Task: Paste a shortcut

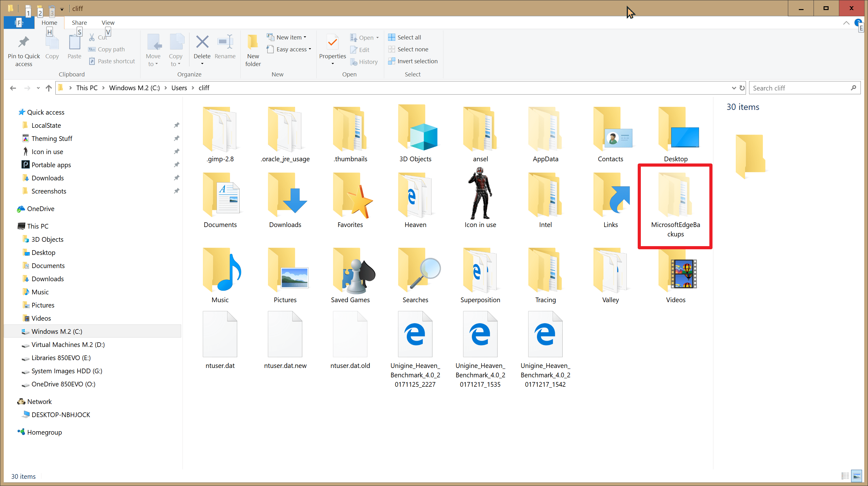Action: pyautogui.click(x=111, y=61)
